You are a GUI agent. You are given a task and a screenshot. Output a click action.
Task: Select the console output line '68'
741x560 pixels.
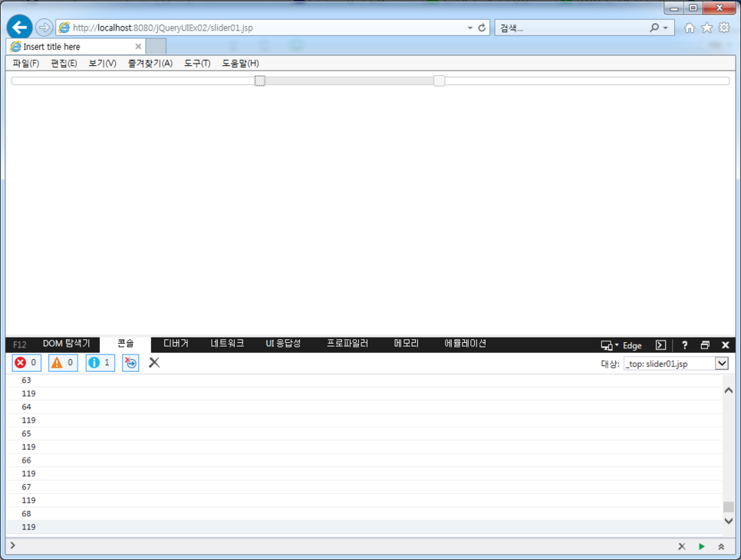coord(364,514)
